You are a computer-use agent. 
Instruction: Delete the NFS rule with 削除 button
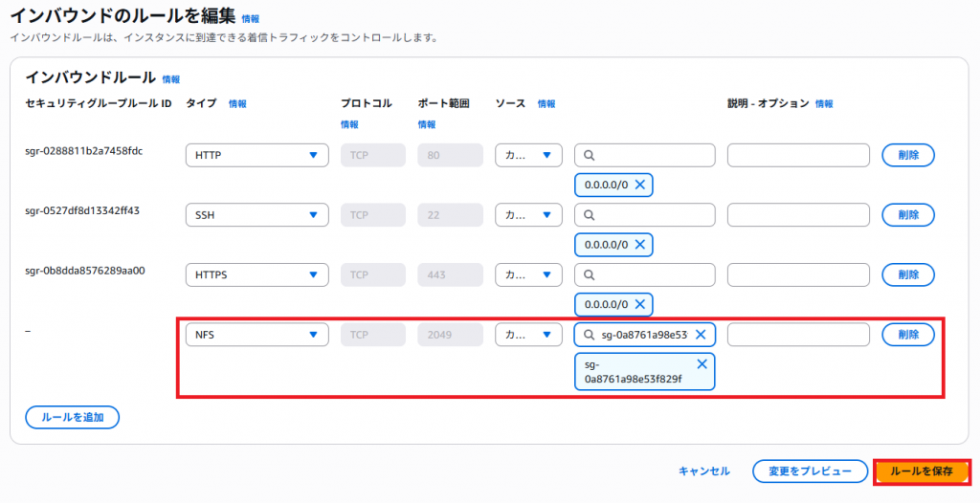coord(907,335)
